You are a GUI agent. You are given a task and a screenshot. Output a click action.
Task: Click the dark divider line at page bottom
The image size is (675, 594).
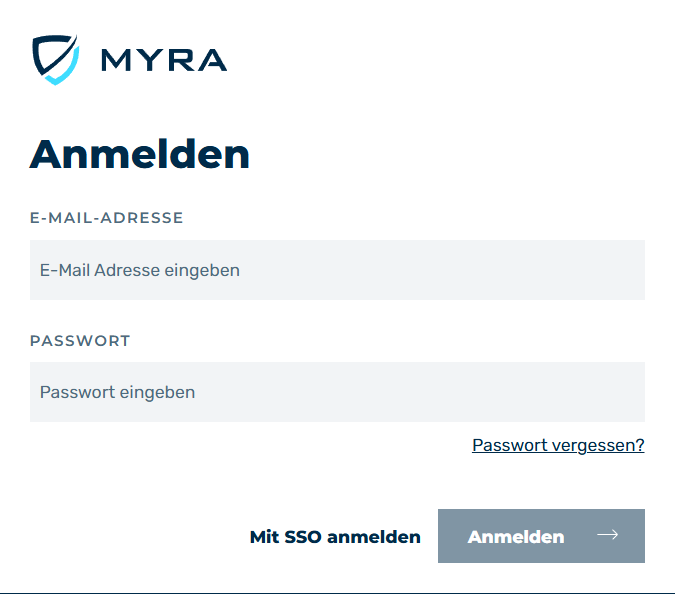click(x=338, y=593)
